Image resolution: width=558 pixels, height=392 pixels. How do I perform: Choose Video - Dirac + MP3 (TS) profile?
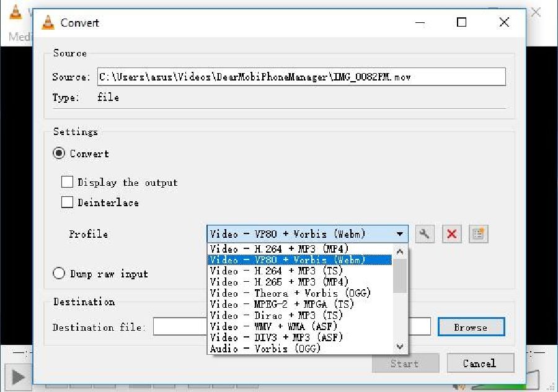(x=299, y=315)
